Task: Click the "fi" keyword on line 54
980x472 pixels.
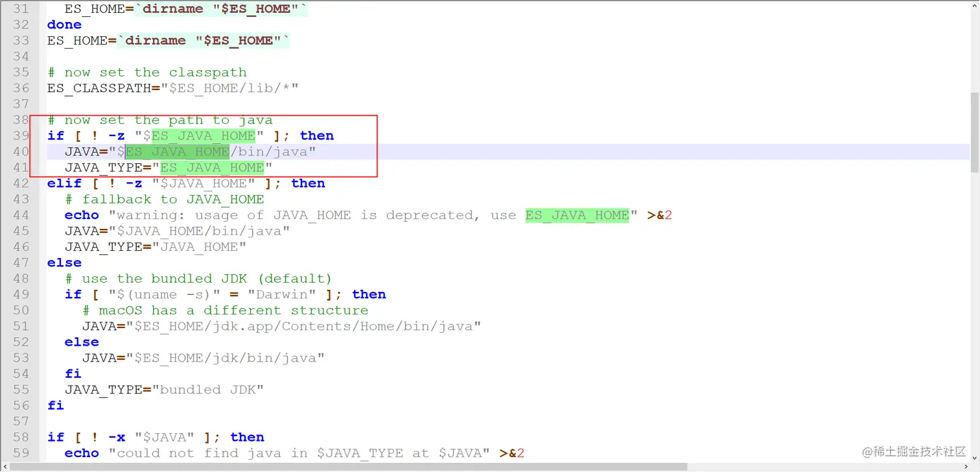Action: (73, 373)
